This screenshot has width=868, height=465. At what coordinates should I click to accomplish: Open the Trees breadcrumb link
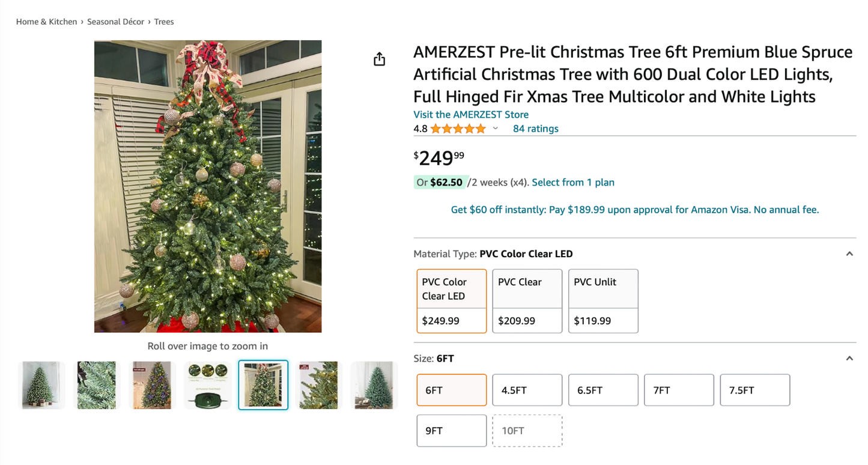pyautogui.click(x=163, y=21)
